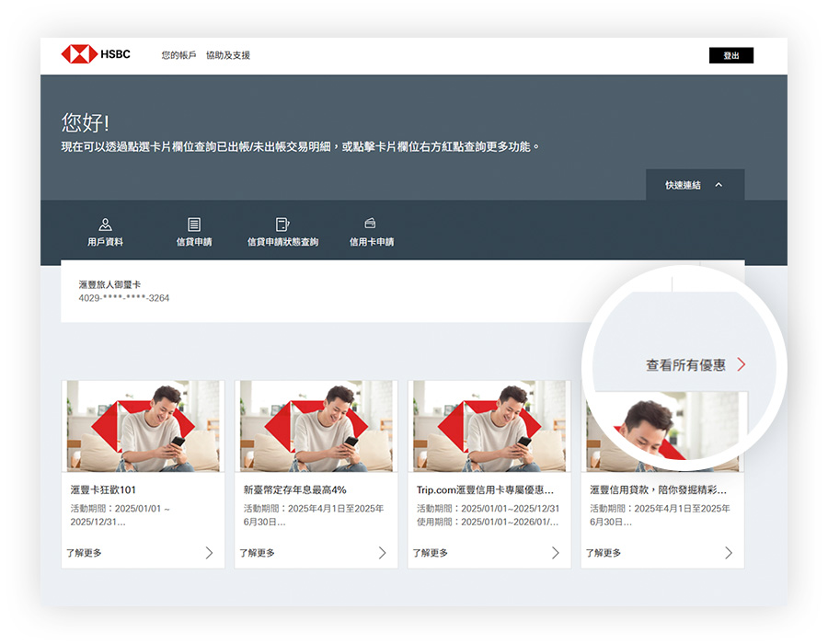Click the 滙豐卡狂歡101 title
This screenshot has height=644, width=828.
(x=103, y=489)
